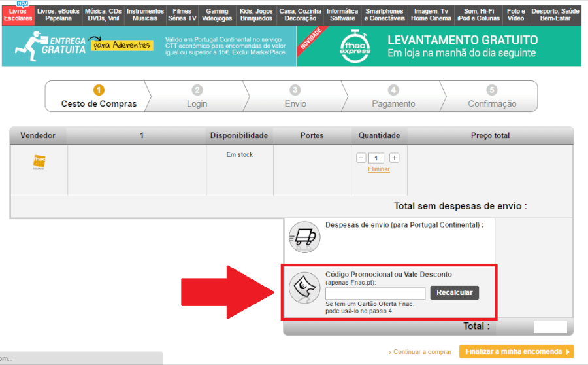This screenshot has height=365, width=588.
Task: Select the Pagamento step
Action: pos(393,97)
